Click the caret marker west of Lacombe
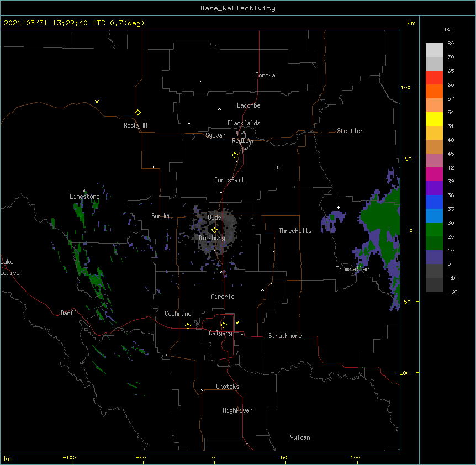Screen dimensions: 476x465 (x=219, y=109)
